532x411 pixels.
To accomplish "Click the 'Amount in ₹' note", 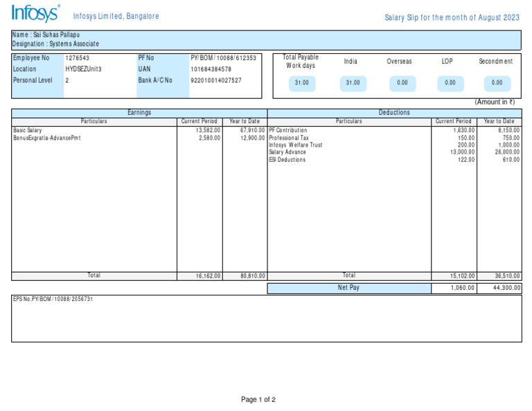I will click(x=495, y=102).
